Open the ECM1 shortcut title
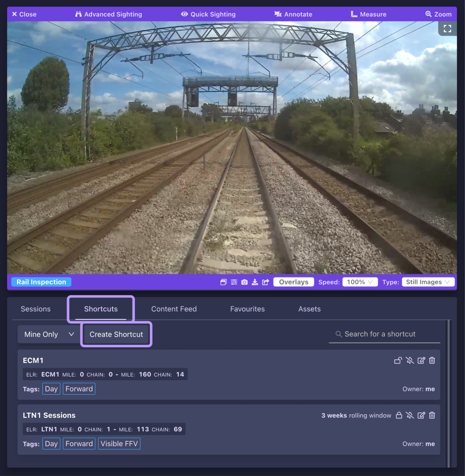Image resolution: width=465 pixels, height=476 pixels. [33, 361]
